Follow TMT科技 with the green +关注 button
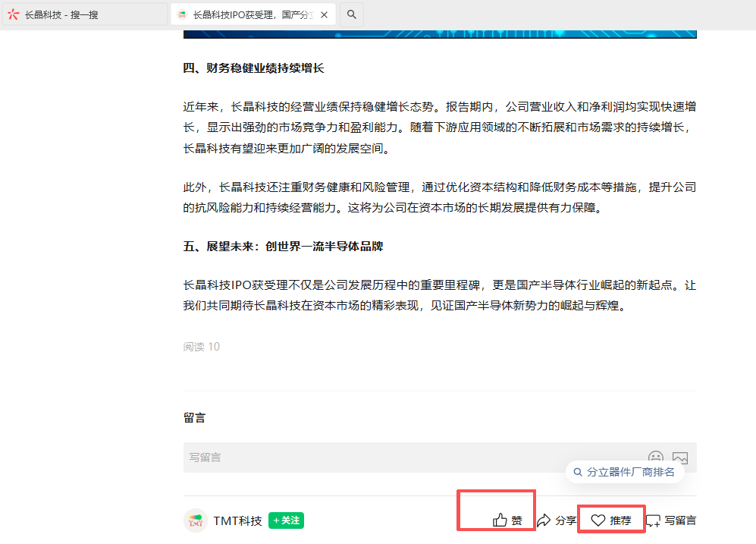The width and height of the screenshot is (756, 544). [x=286, y=520]
